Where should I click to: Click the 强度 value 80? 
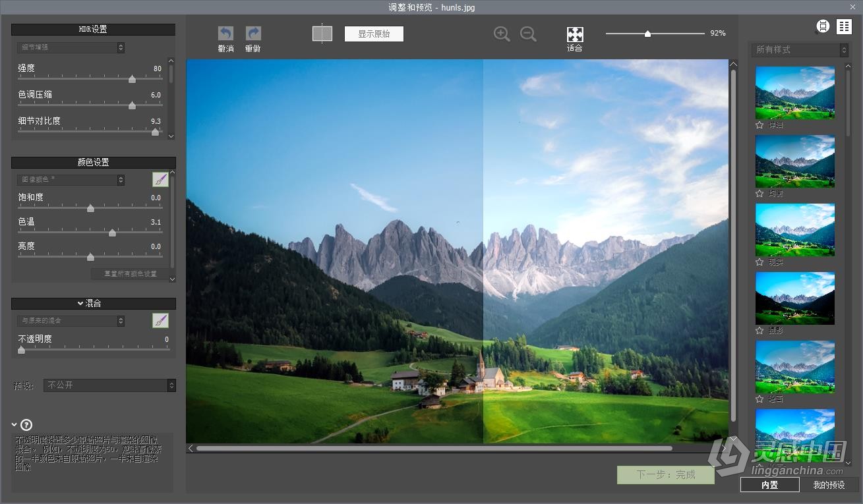pos(157,69)
